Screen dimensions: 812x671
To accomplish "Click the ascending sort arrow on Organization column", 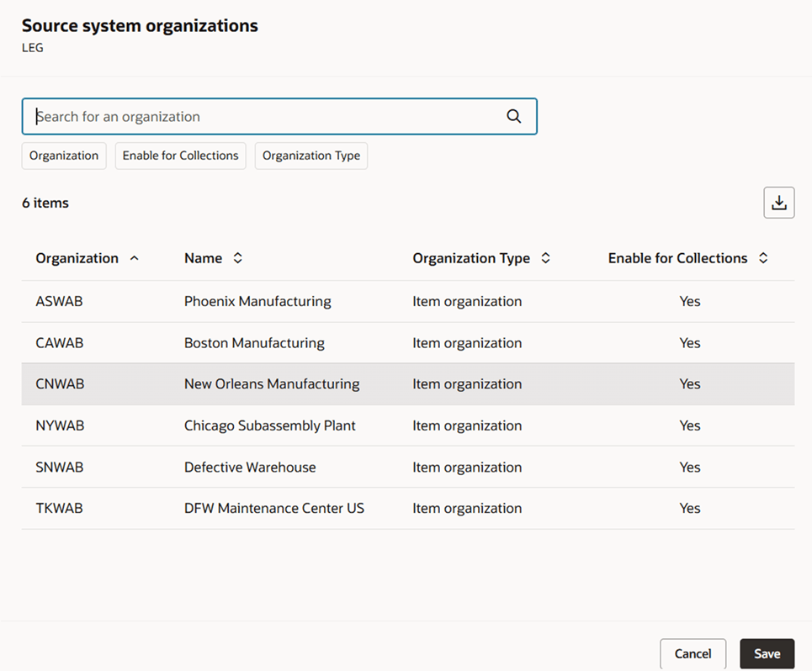I will point(135,258).
